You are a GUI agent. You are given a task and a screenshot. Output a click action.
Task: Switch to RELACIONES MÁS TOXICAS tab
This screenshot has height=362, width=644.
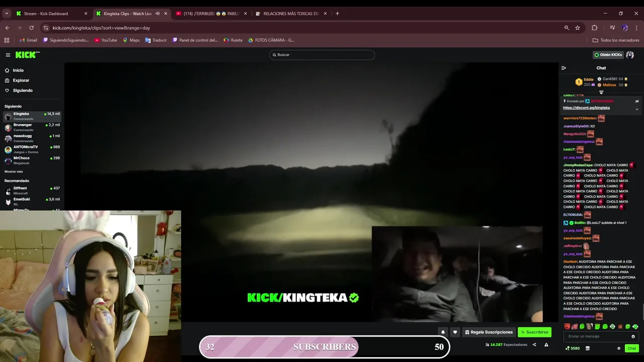tap(291, 14)
